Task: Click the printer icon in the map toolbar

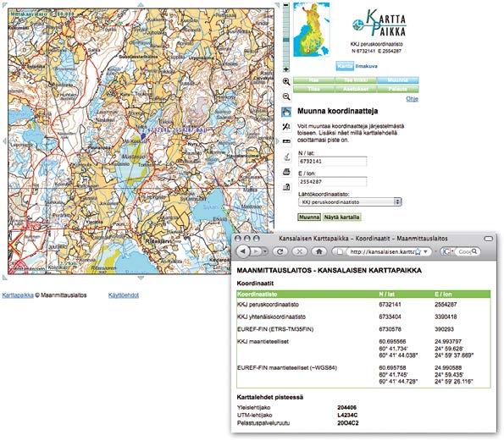Action: click(x=286, y=172)
